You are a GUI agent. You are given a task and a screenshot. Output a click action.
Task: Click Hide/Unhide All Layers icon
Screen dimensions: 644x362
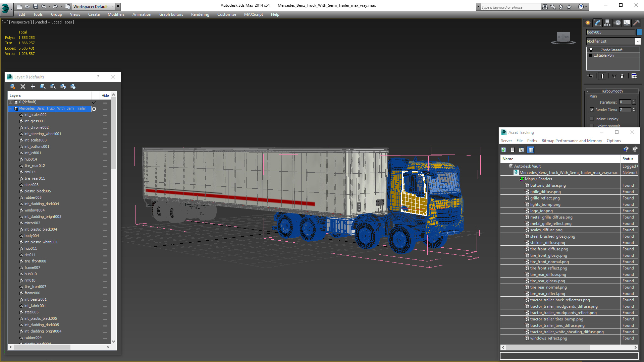63,86
